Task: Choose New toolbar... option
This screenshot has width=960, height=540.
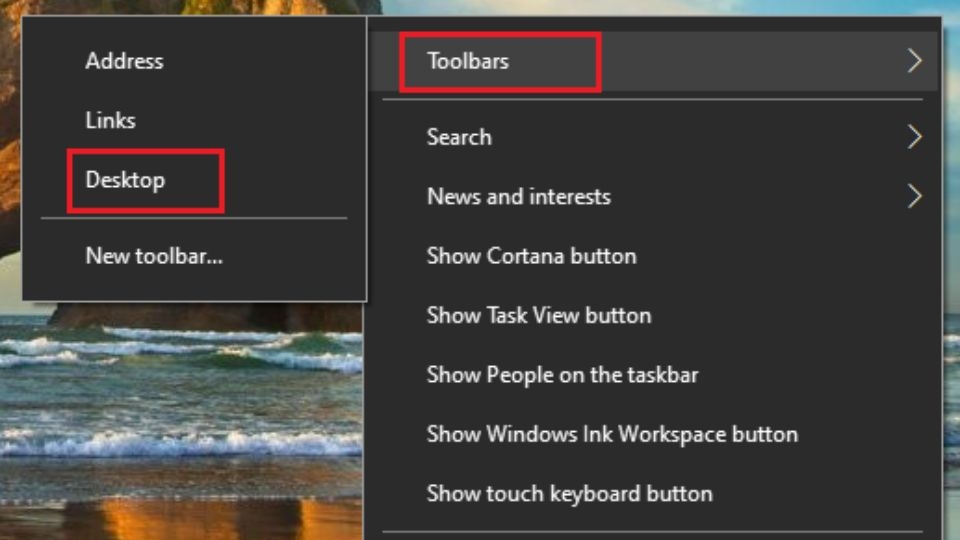Action: point(194,256)
